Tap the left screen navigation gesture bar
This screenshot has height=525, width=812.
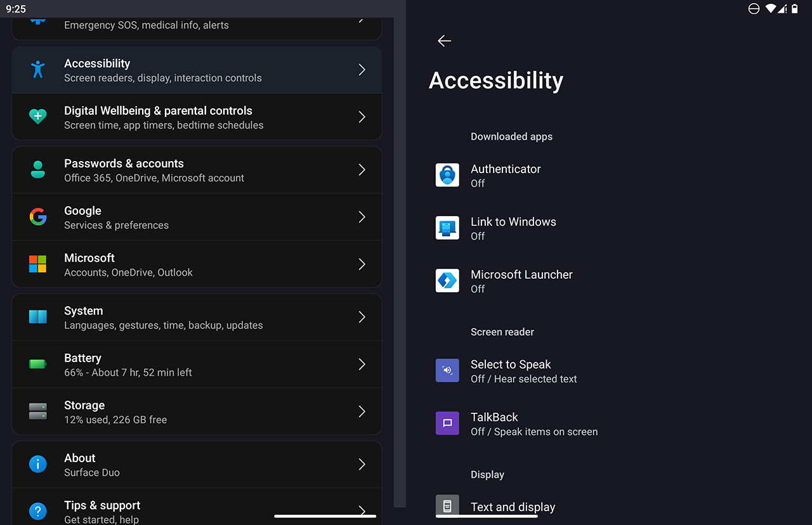tap(325, 516)
